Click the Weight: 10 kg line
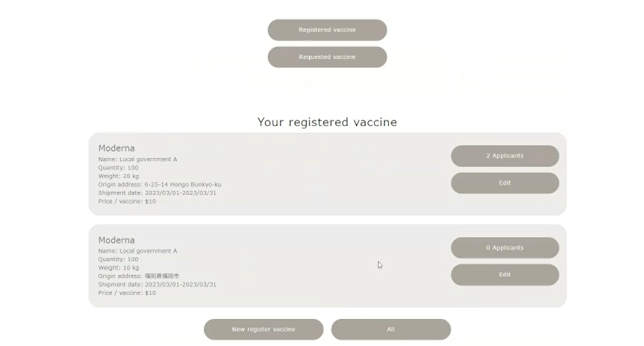The image size is (644, 346). click(119, 268)
